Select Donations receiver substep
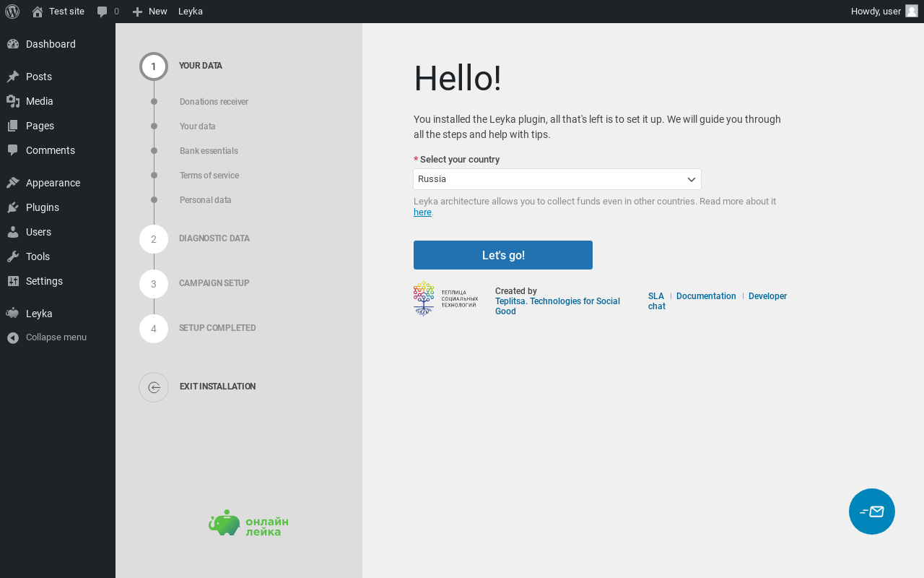The image size is (924, 578). point(214,102)
